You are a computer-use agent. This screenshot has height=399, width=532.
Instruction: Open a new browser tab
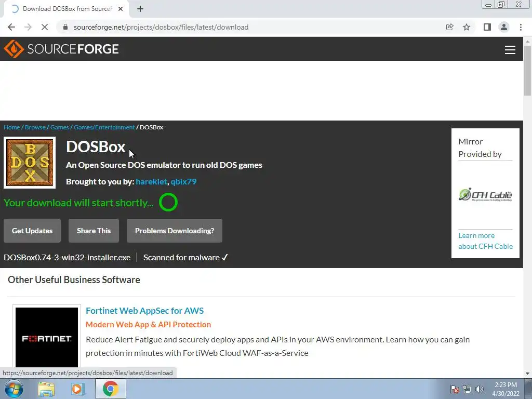(x=140, y=9)
